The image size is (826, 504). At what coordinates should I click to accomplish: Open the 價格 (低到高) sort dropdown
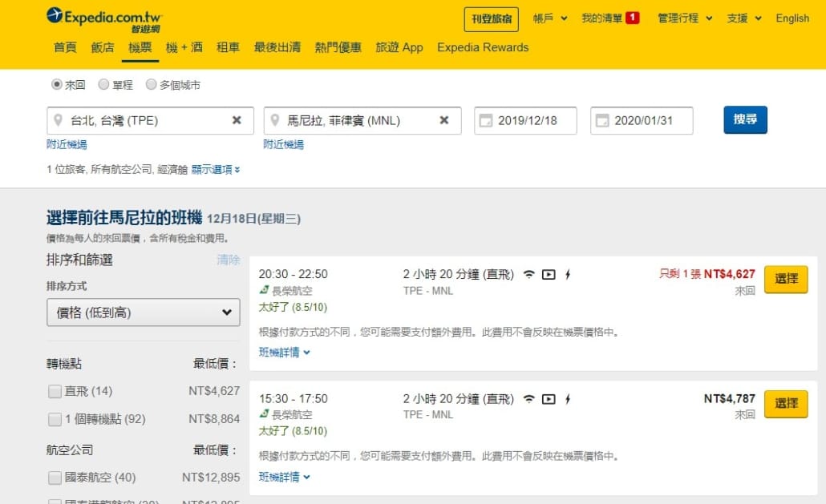144,312
